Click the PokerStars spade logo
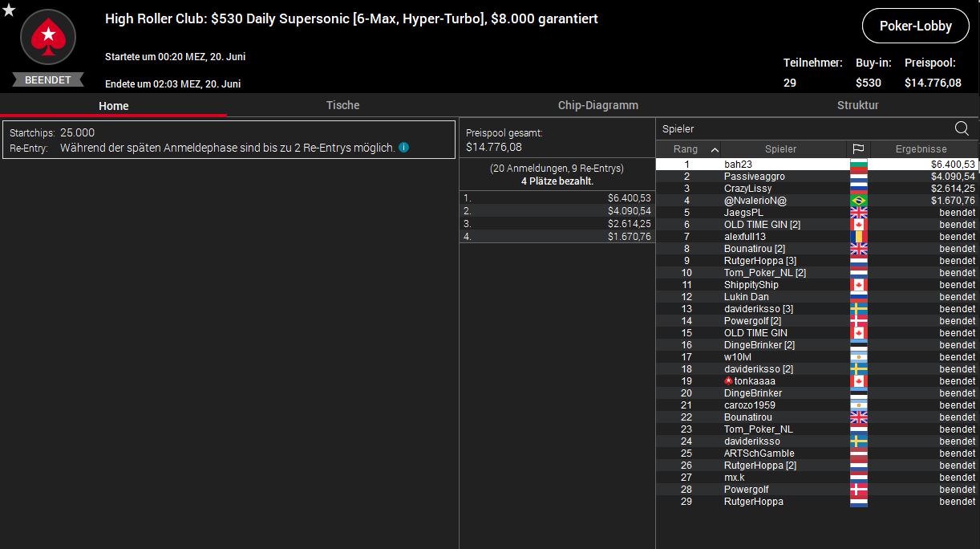The image size is (980, 549). coord(48,37)
